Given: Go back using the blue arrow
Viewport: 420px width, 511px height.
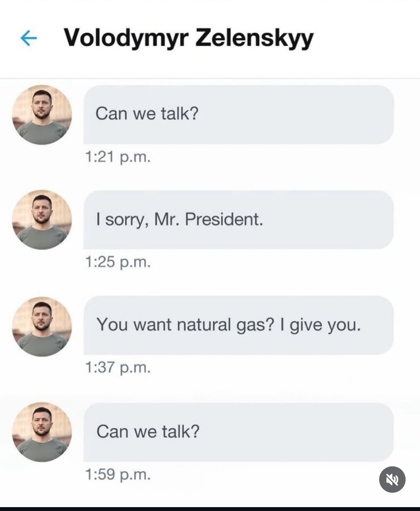Looking at the screenshot, I should point(28,38).
